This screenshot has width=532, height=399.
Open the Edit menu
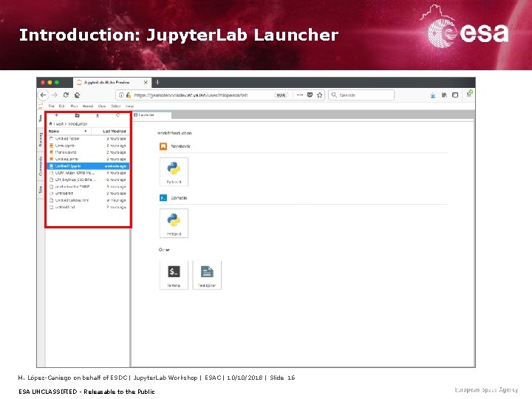(x=62, y=106)
